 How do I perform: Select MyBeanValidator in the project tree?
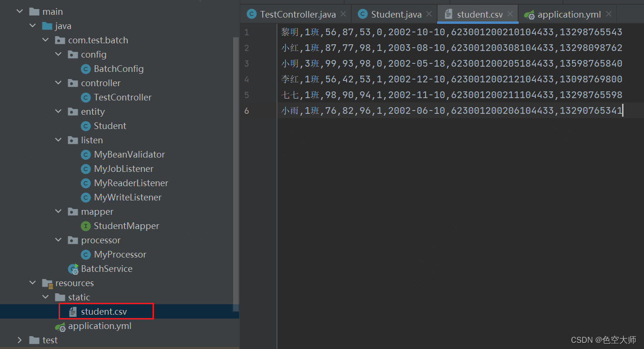tap(129, 154)
